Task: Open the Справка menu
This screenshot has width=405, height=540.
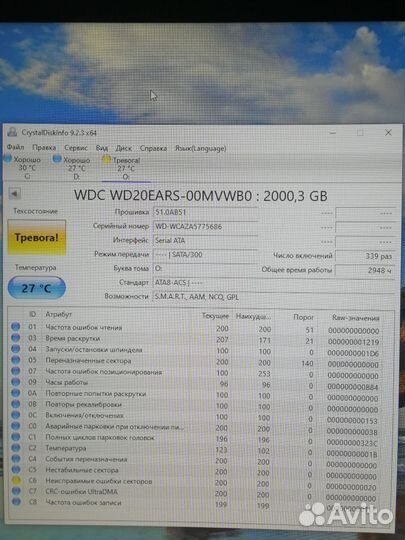Action: [x=153, y=148]
